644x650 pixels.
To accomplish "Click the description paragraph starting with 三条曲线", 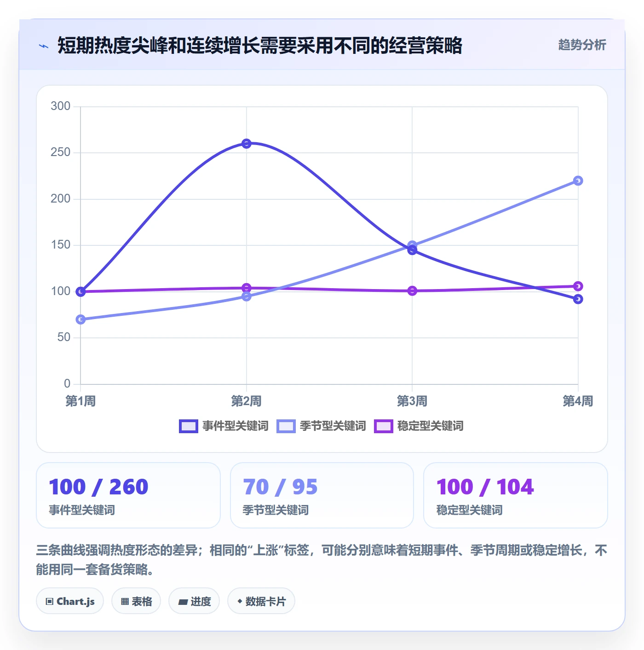I will [x=322, y=560].
